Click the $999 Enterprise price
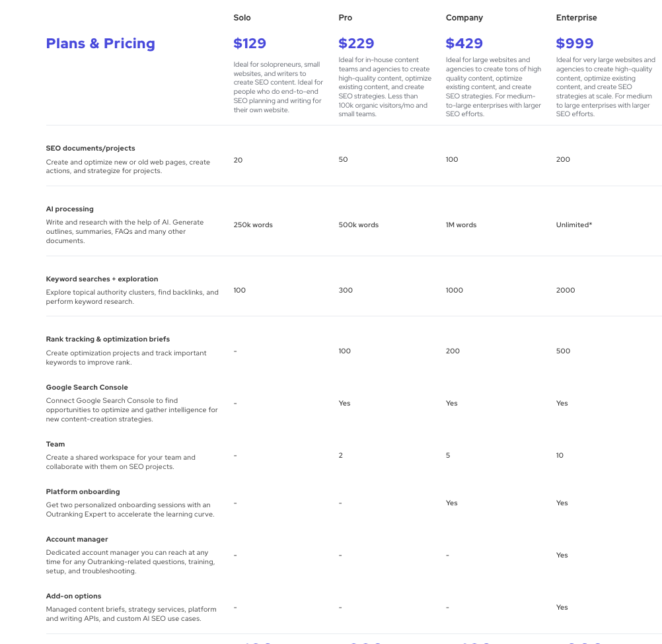662x644 pixels. (x=575, y=44)
